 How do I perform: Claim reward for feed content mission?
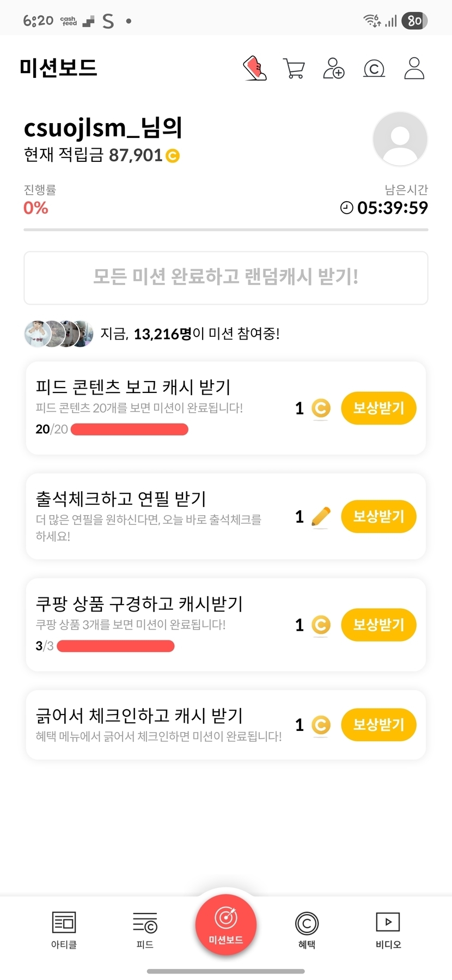[x=378, y=408]
